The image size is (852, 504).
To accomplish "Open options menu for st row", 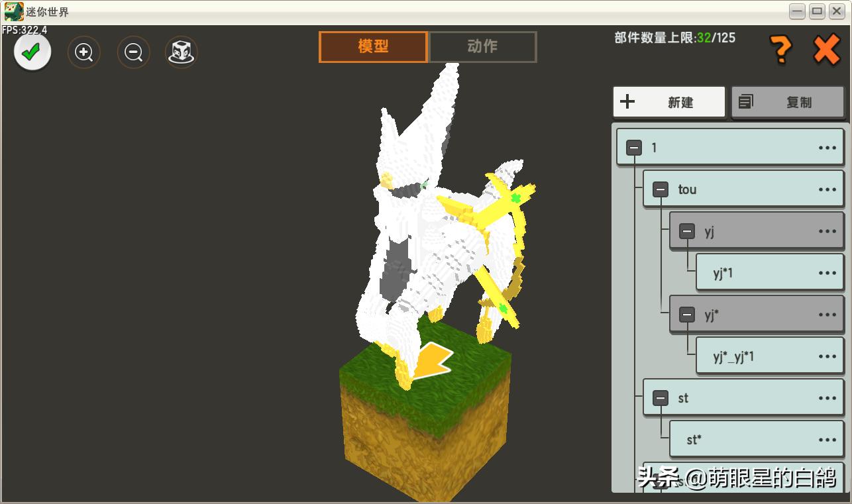I will tap(827, 398).
